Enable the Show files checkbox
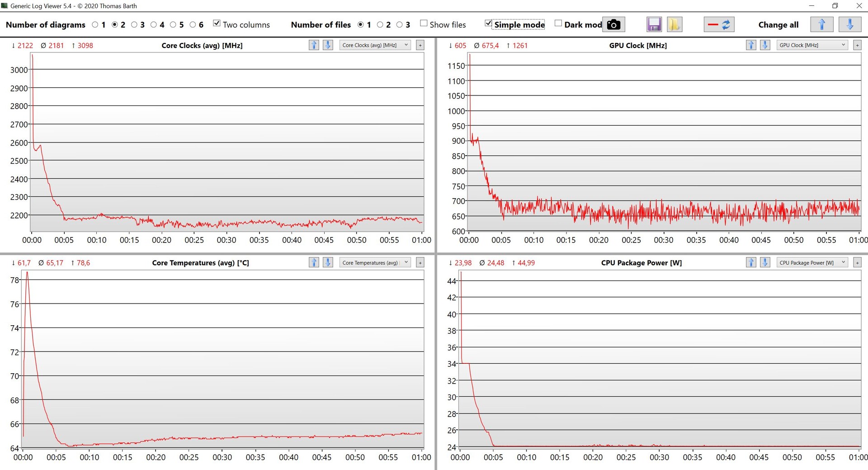This screenshot has height=470, width=868. pos(424,24)
